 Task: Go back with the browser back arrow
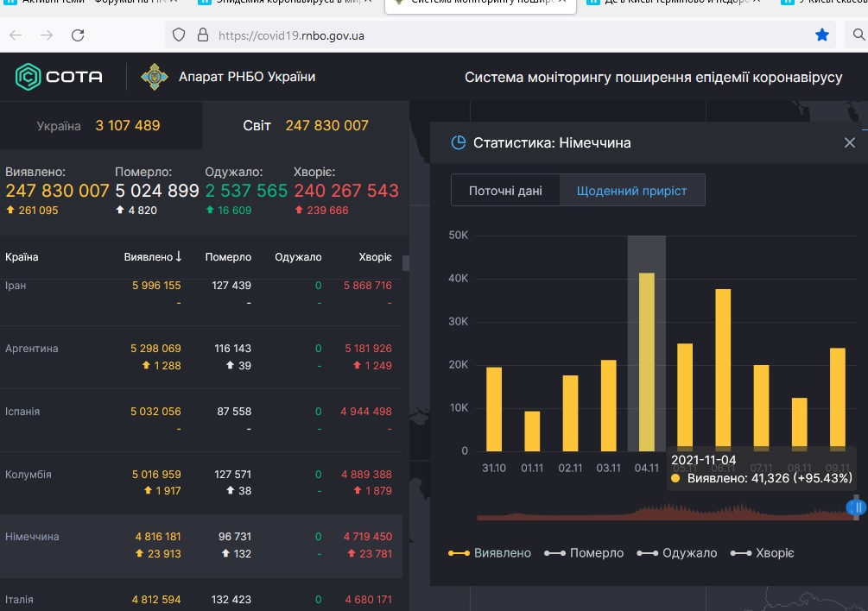pyautogui.click(x=16, y=35)
